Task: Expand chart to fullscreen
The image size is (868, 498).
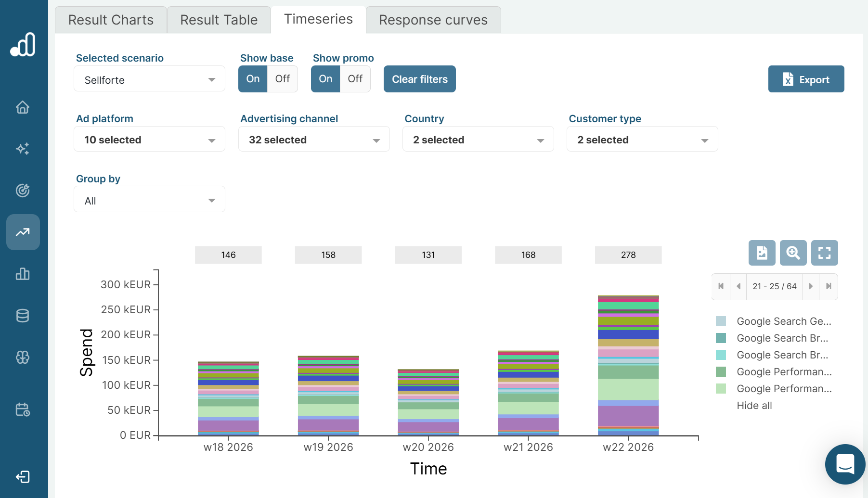Action: [x=824, y=253]
